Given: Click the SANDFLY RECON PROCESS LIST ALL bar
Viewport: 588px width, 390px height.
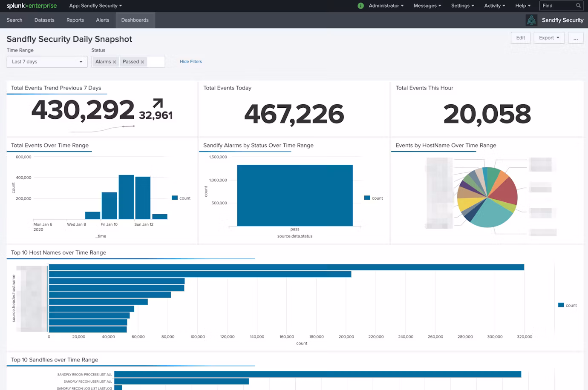Looking at the screenshot, I should click(x=317, y=374).
